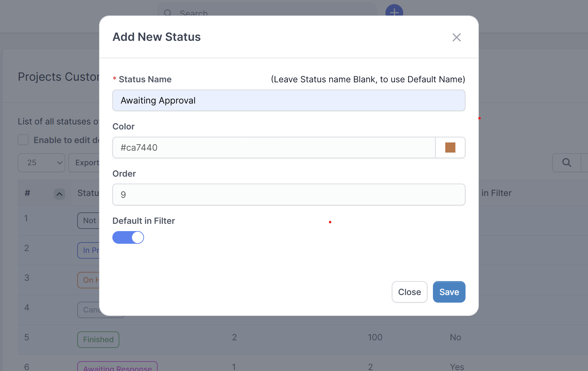Click the On Hold status badge
588x371 pixels.
pos(90,280)
